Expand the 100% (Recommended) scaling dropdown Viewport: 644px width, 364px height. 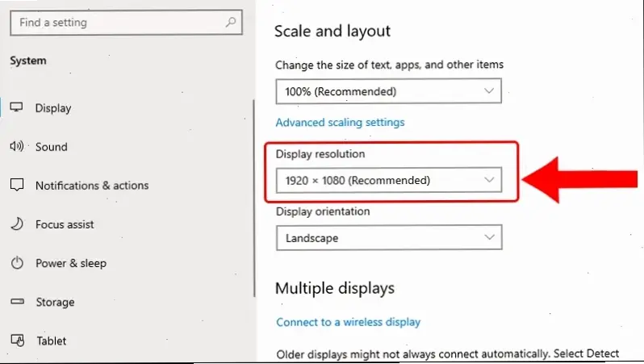(388, 90)
